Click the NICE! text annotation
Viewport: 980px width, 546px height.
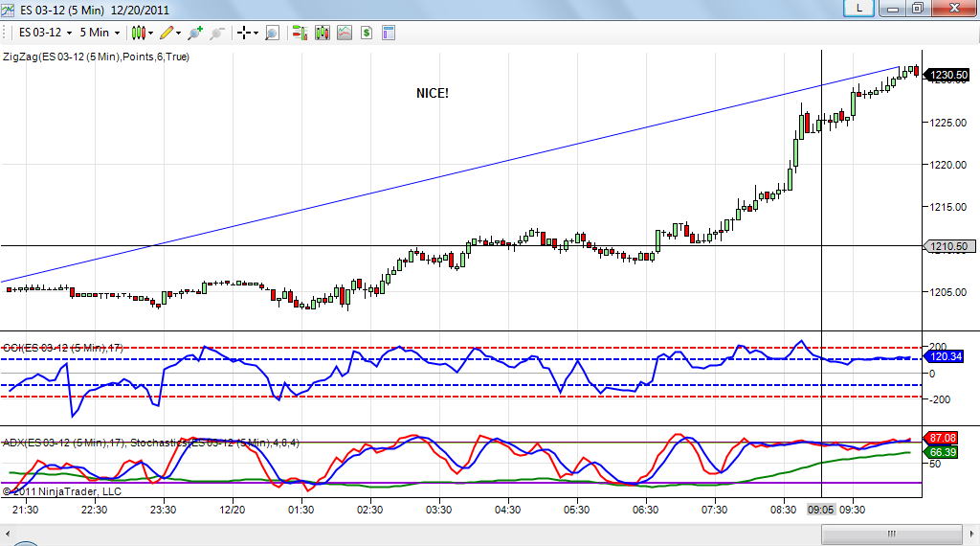[x=433, y=93]
